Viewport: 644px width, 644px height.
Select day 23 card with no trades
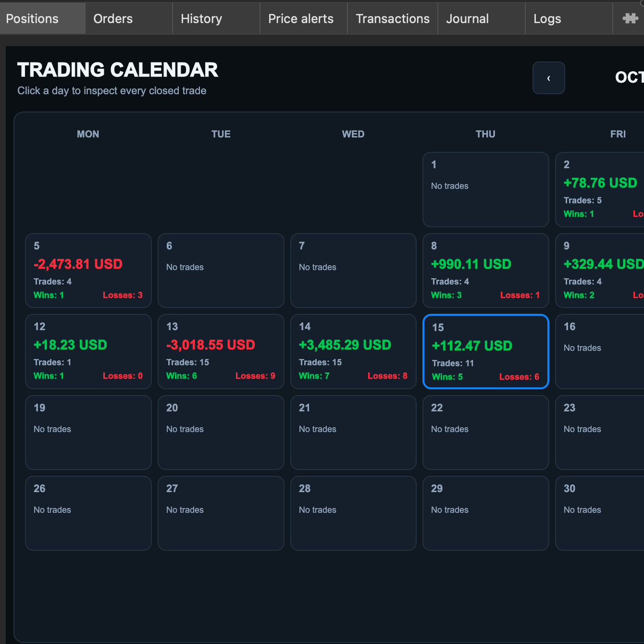click(x=600, y=433)
